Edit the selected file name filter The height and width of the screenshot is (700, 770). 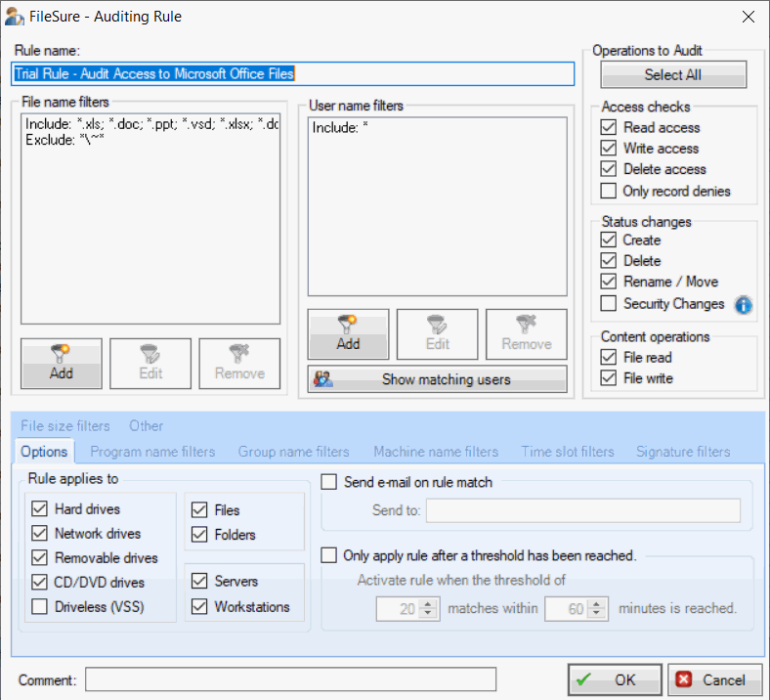point(150,364)
